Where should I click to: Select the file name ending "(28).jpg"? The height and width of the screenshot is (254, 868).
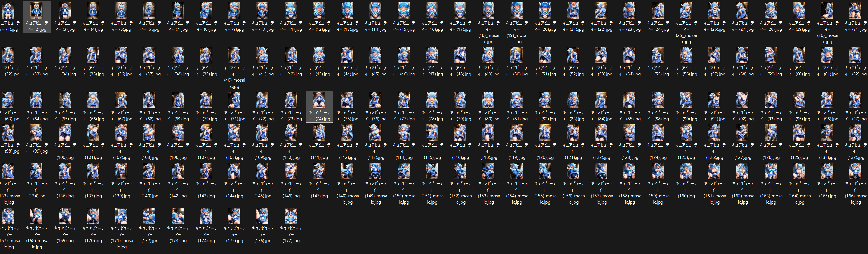coord(771,26)
